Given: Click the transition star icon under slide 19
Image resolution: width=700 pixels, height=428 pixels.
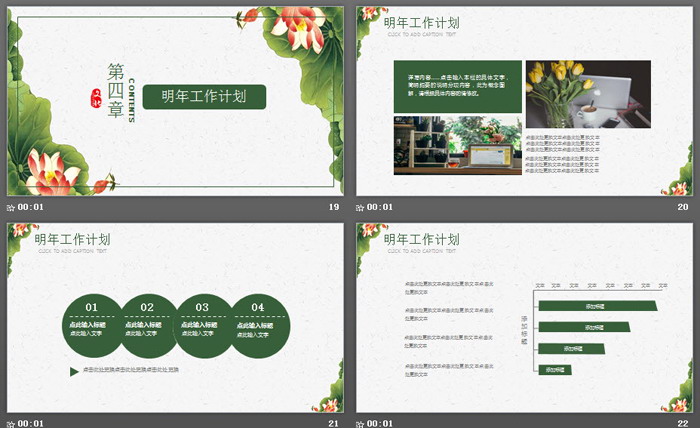Looking at the screenshot, I should point(11,208).
